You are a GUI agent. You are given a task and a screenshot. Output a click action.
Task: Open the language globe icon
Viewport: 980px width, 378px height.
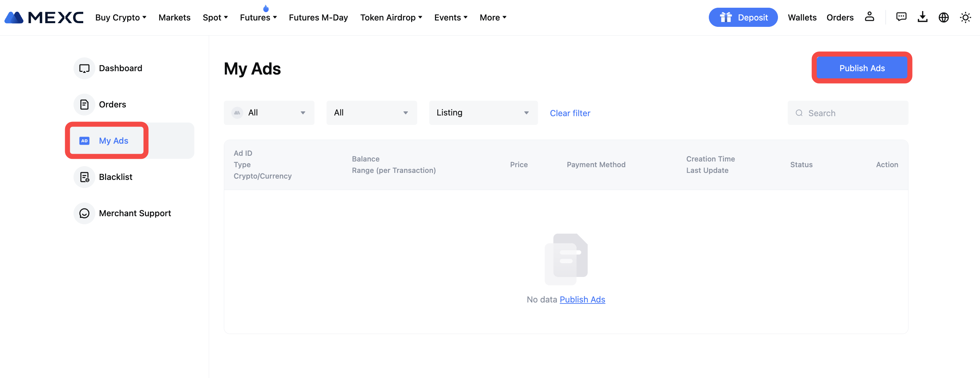(x=943, y=17)
